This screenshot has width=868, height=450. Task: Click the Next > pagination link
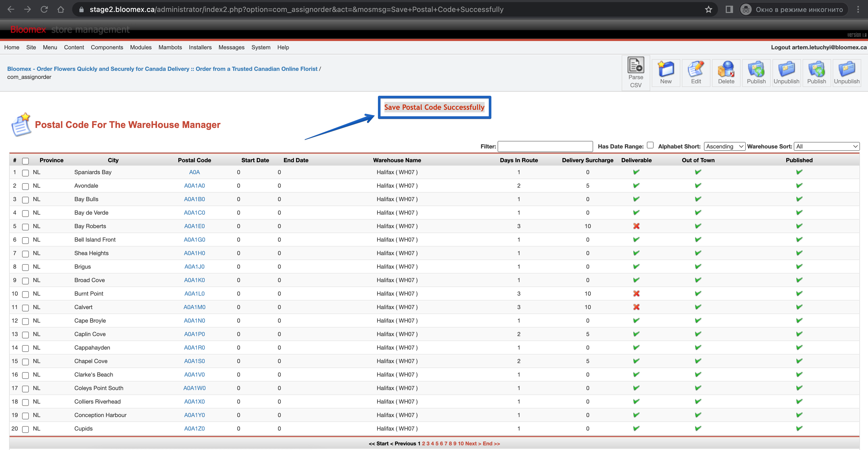[x=473, y=444]
